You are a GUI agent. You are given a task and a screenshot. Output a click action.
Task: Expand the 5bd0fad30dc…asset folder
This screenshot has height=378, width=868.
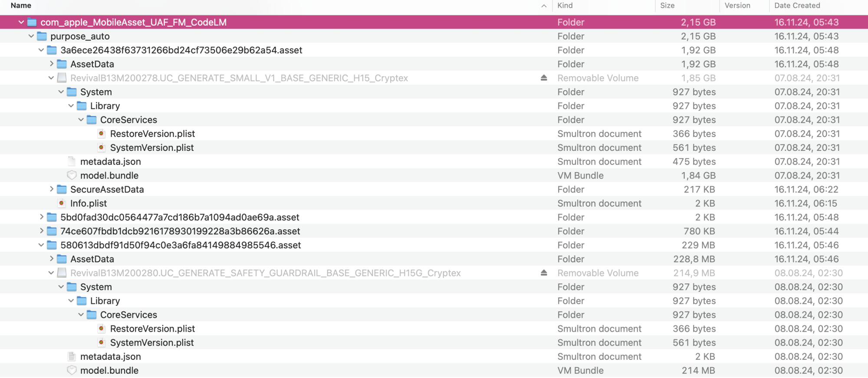coord(41,217)
